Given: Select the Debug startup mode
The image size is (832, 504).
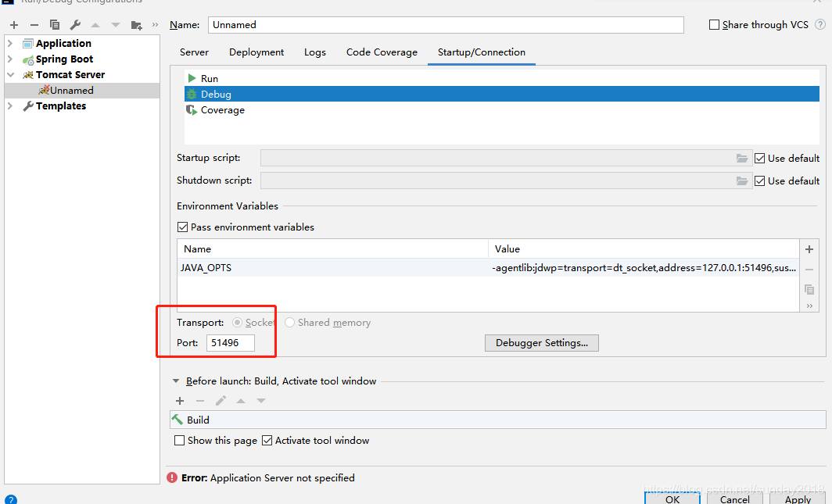Looking at the screenshot, I should tap(501, 95).
